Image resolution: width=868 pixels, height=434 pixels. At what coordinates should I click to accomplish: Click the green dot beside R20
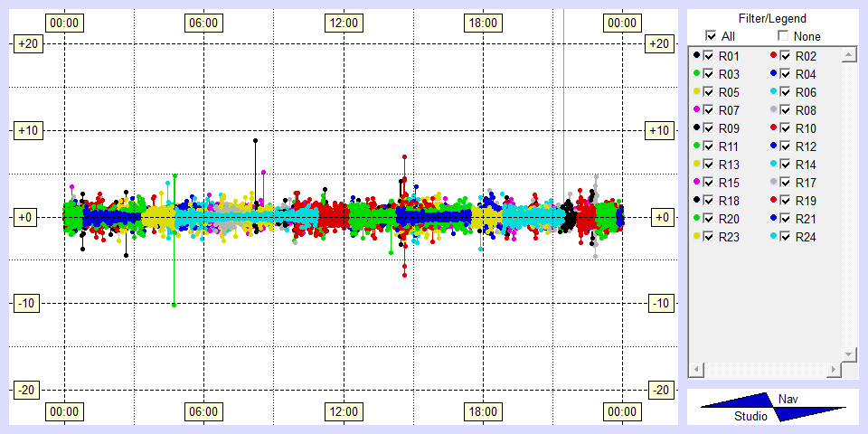[696, 219]
